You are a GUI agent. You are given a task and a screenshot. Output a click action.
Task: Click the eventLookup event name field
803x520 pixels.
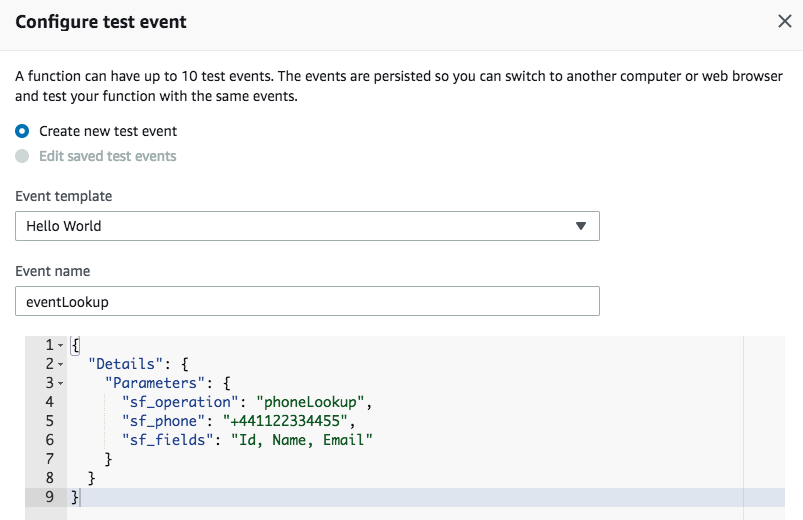[x=307, y=301]
